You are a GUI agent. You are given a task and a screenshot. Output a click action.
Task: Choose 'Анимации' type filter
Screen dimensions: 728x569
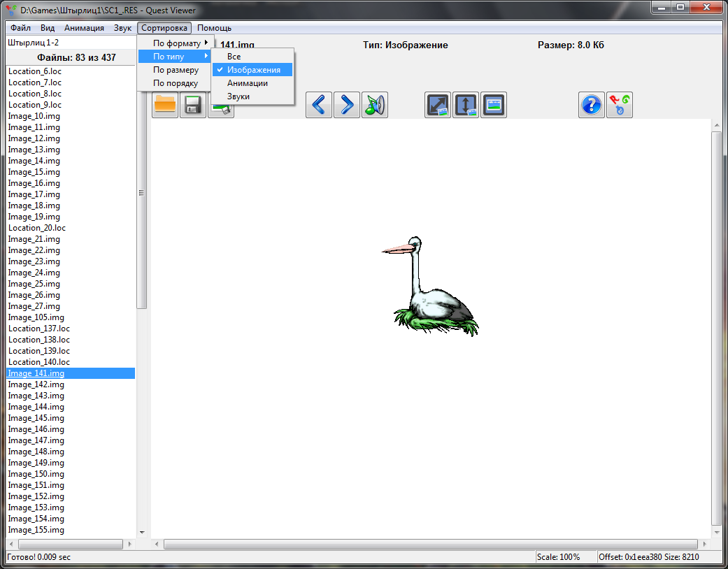(x=247, y=83)
